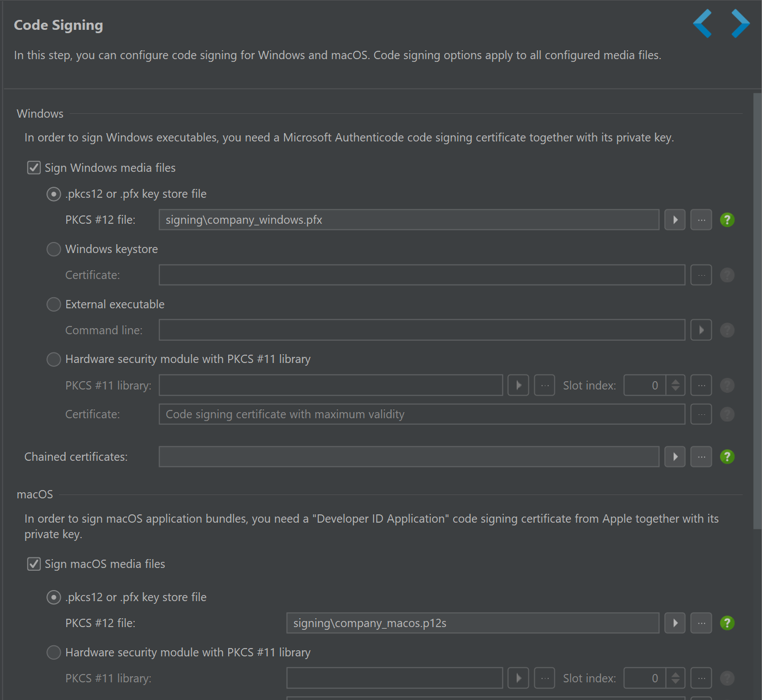Screen dimensions: 762x700
Task: Click the macOS company_macos.p12s file field
Action: click(472, 623)
